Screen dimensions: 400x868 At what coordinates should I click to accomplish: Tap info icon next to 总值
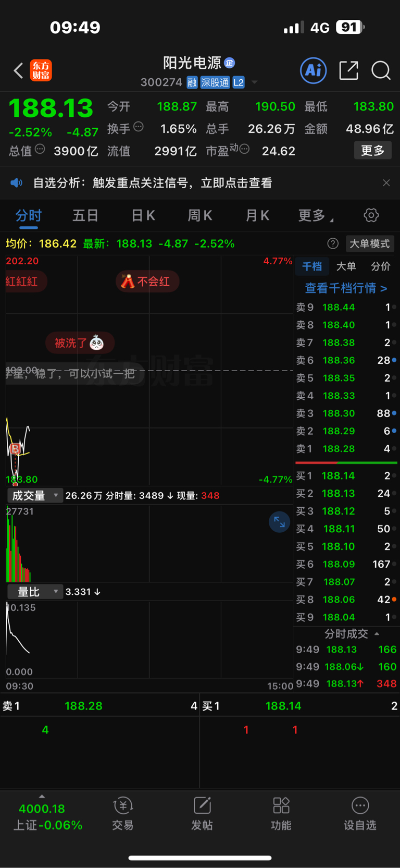point(40,150)
